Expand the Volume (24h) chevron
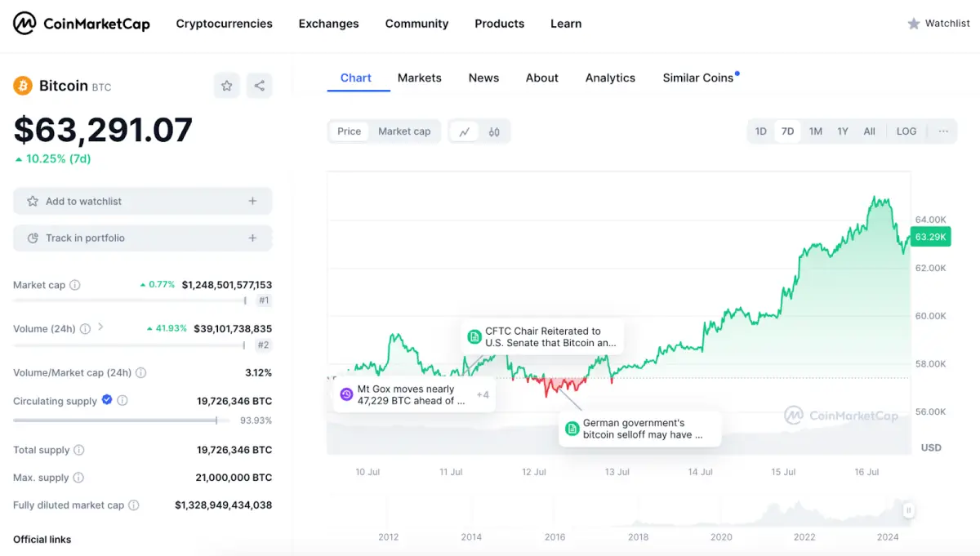This screenshot has height=556, width=980. pyautogui.click(x=100, y=327)
